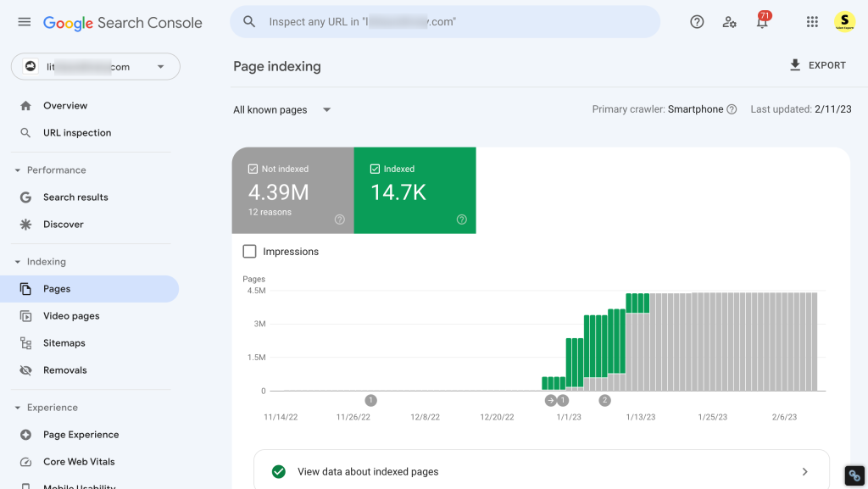
Task: Click the arrow chart marker near 1/1/23
Action: coord(550,401)
